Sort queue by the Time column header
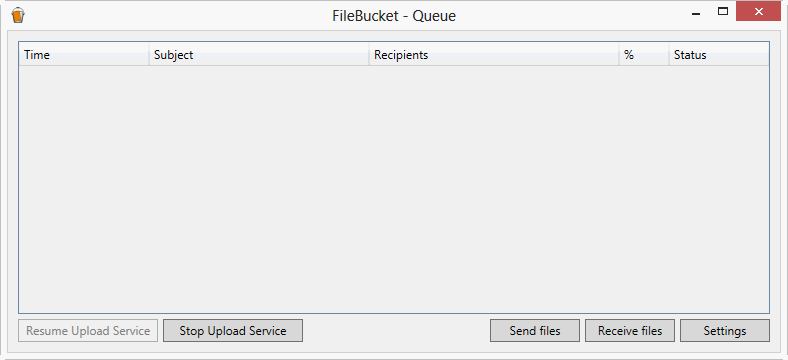The height and width of the screenshot is (360, 788). pyautogui.click(x=83, y=54)
